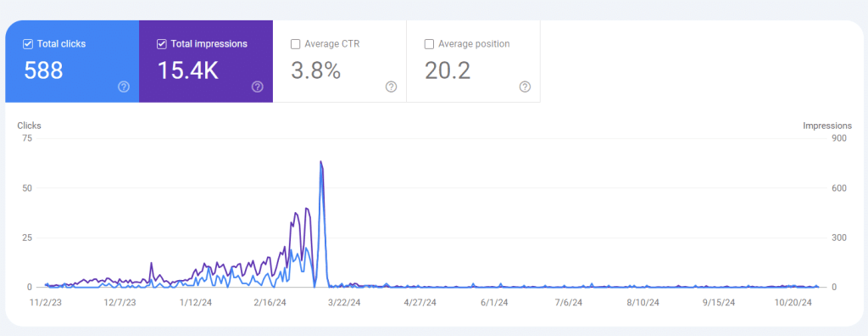
Task: Select the 3.8% average CTR value
Action: coord(316,70)
